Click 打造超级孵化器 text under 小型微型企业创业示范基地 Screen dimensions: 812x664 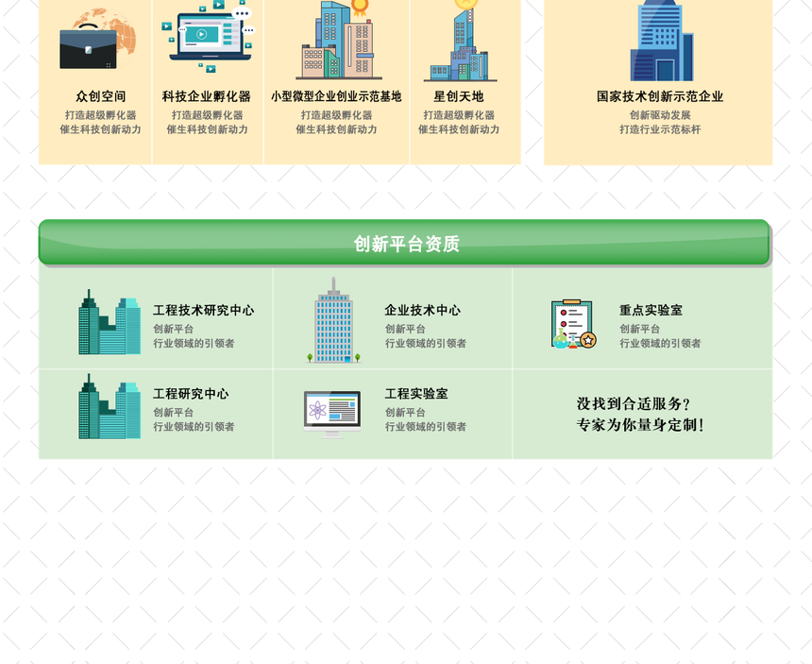(x=336, y=115)
